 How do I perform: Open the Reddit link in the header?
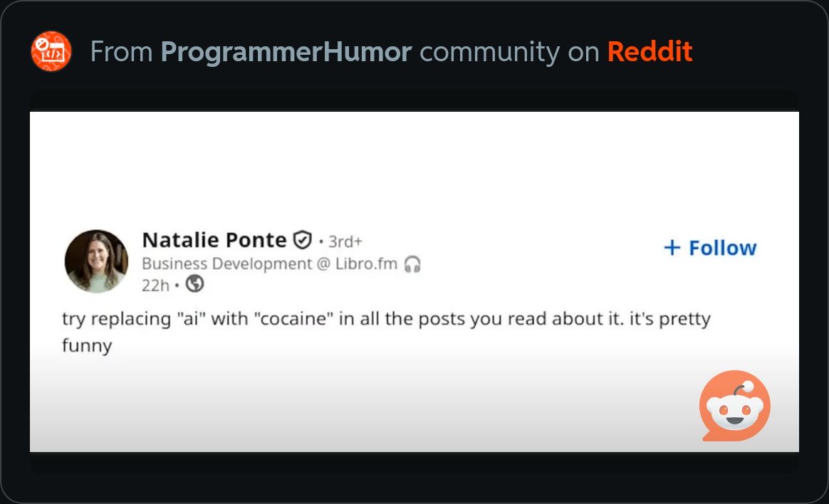click(x=649, y=51)
